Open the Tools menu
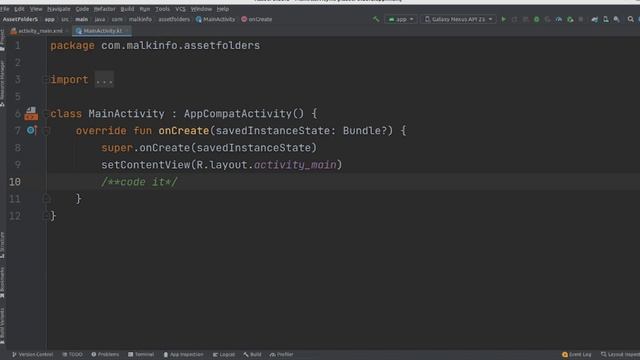The height and width of the screenshot is (360, 640). pyautogui.click(x=162, y=9)
